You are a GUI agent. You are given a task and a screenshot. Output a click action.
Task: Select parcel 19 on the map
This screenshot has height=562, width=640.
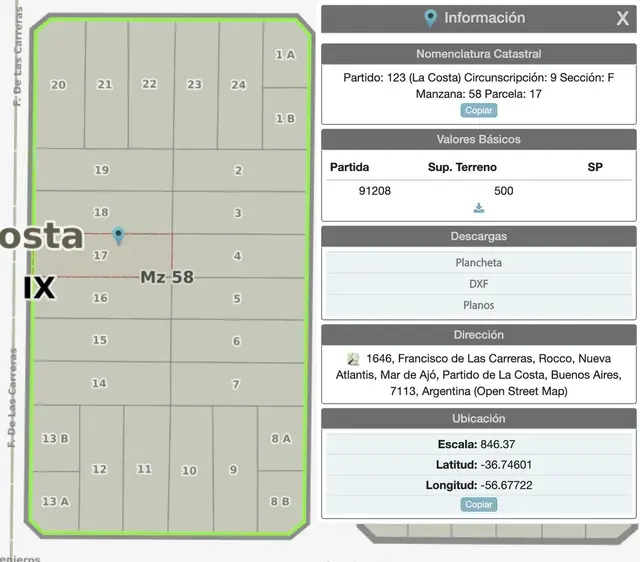click(x=102, y=170)
